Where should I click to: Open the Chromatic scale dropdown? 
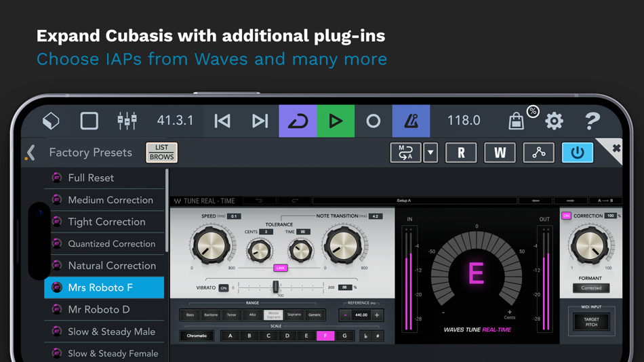pos(197,336)
